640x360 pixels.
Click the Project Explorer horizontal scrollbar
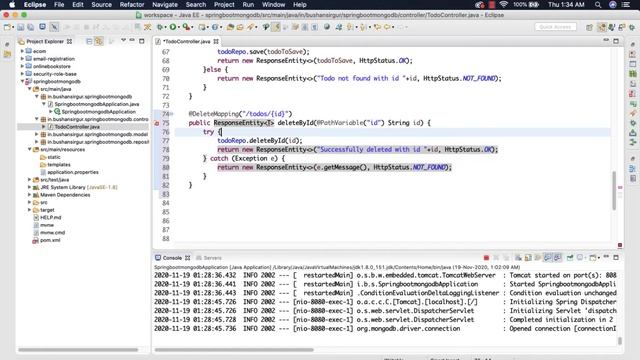tap(78, 350)
